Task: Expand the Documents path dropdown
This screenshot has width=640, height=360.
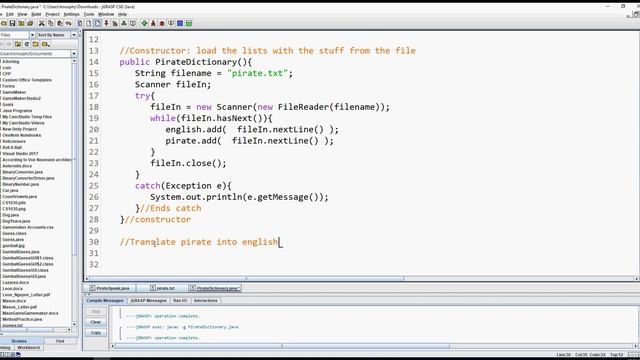Action: [x=74, y=53]
